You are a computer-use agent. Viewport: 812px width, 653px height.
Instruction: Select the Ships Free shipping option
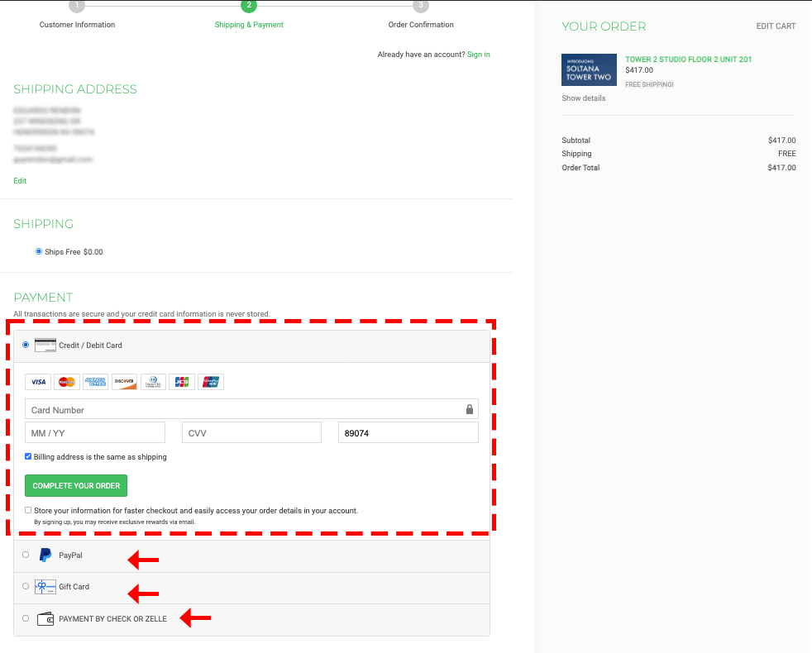(x=38, y=251)
